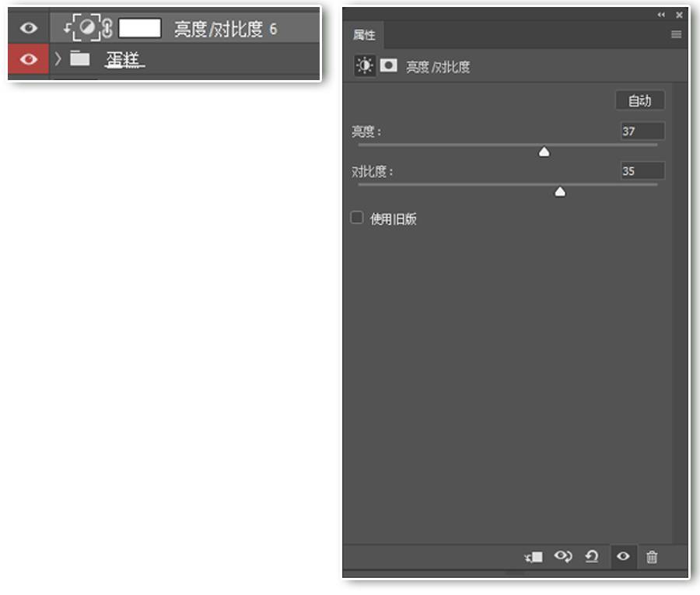Switch to the 属性 tab
This screenshot has height=595, width=700.
[364, 35]
